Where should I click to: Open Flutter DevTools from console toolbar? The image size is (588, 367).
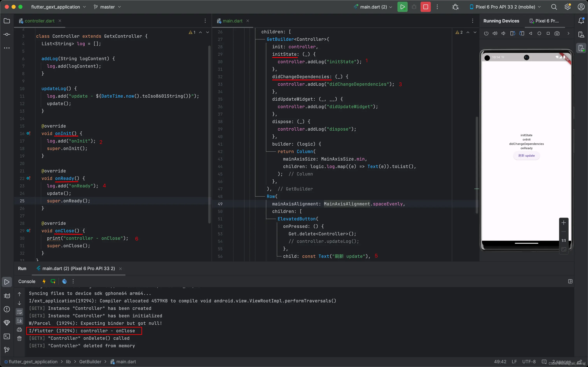coord(64,281)
